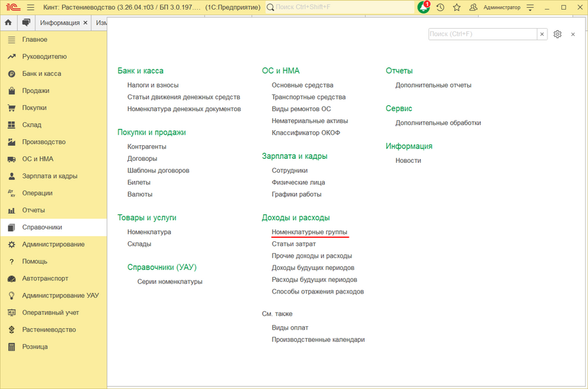
Task: Open Дополнительные обработки
Action: [438, 123]
